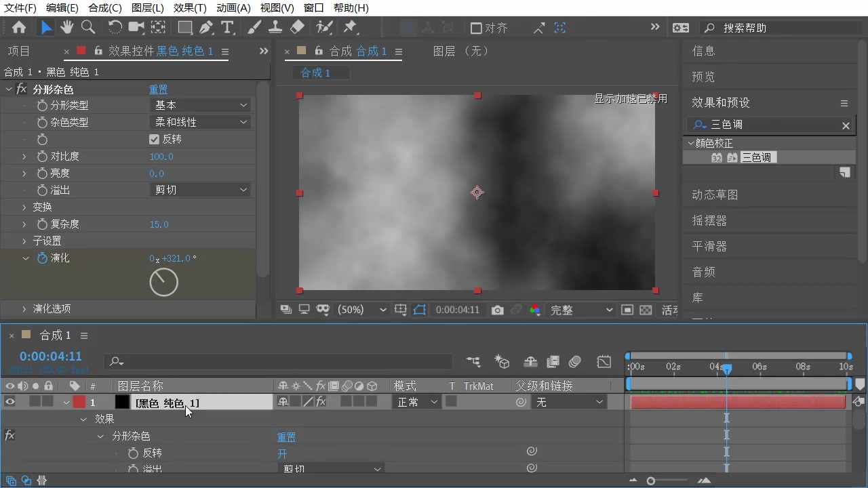
Task: Toggle 反转 timeline value 开
Action: tap(282, 454)
